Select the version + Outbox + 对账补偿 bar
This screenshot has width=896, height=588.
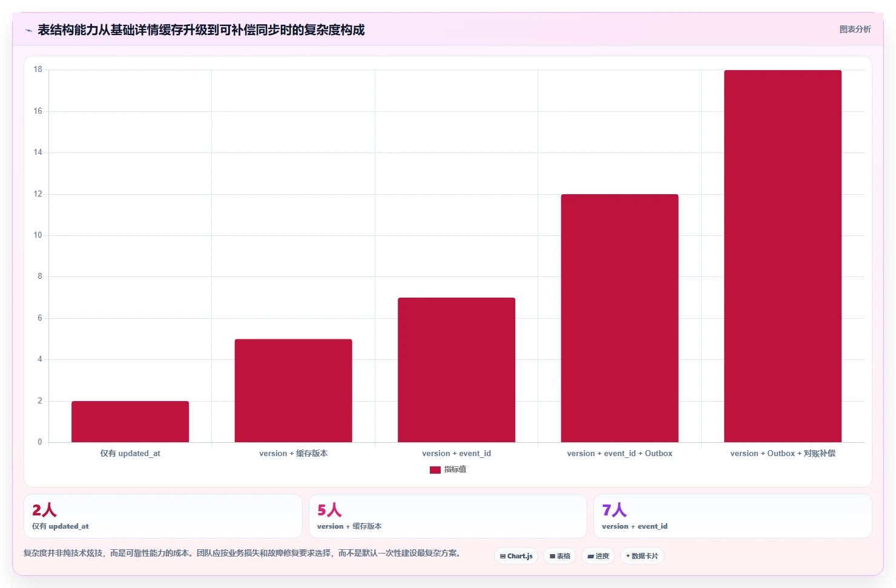(783, 256)
